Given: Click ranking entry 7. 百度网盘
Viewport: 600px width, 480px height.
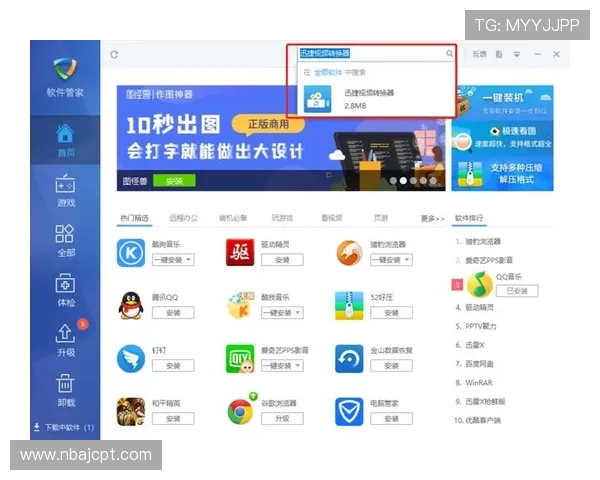Looking at the screenshot, I should coord(474,364).
